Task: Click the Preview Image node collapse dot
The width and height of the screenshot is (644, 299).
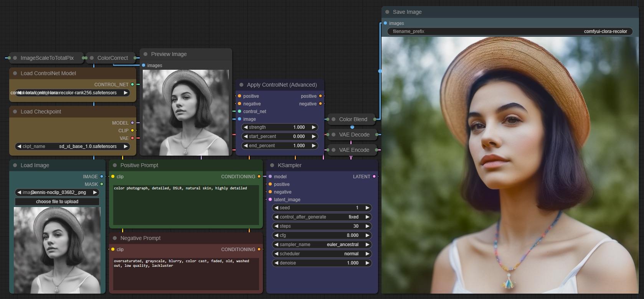Action: point(145,54)
